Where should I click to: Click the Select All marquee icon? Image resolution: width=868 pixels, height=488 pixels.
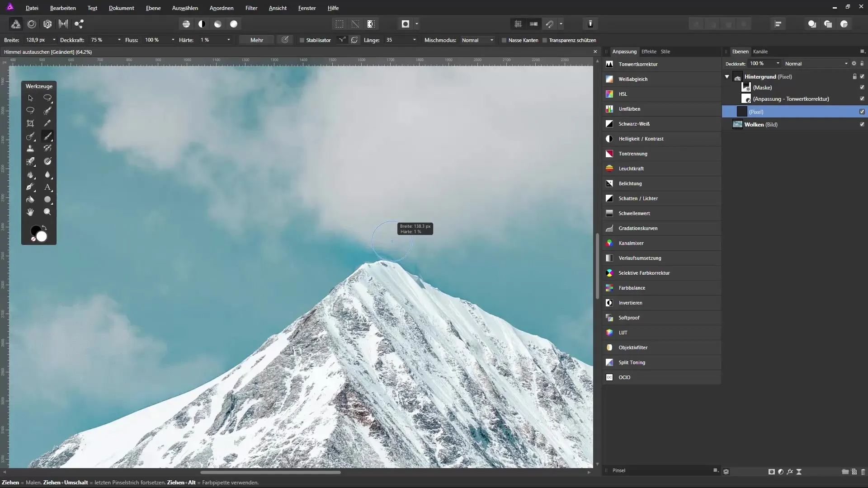tap(340, 24)
